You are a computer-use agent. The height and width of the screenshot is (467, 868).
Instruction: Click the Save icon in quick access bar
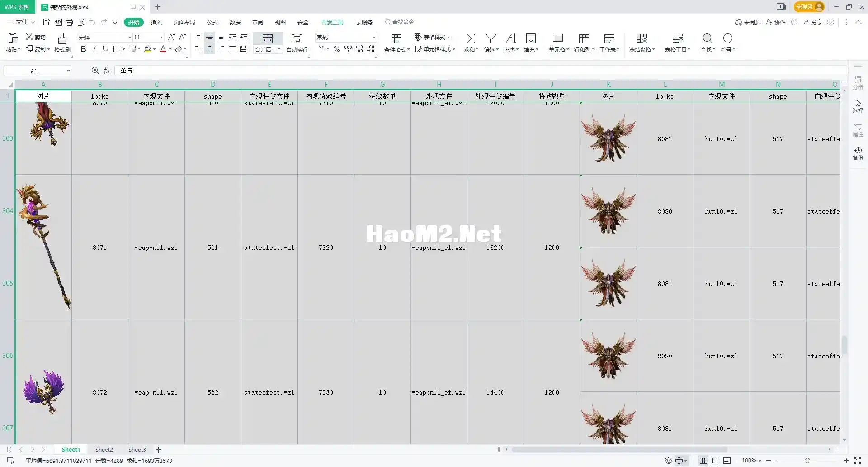coord(47,22)
